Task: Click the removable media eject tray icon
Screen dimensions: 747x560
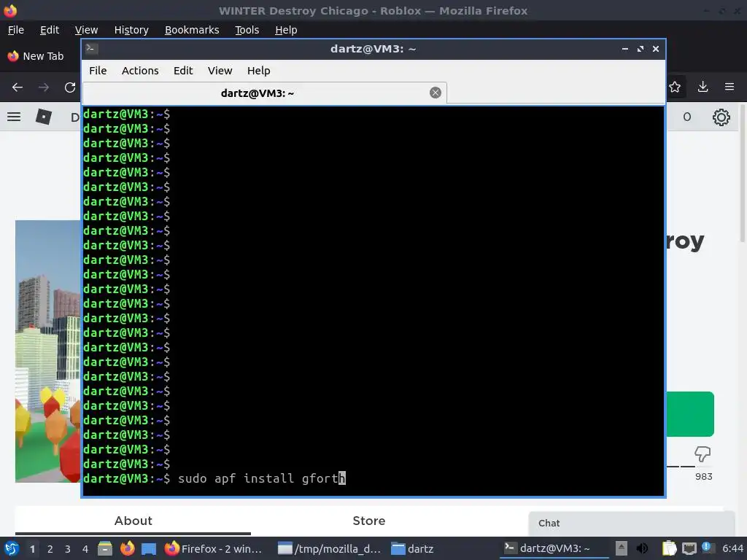Action: click(622, 548)
